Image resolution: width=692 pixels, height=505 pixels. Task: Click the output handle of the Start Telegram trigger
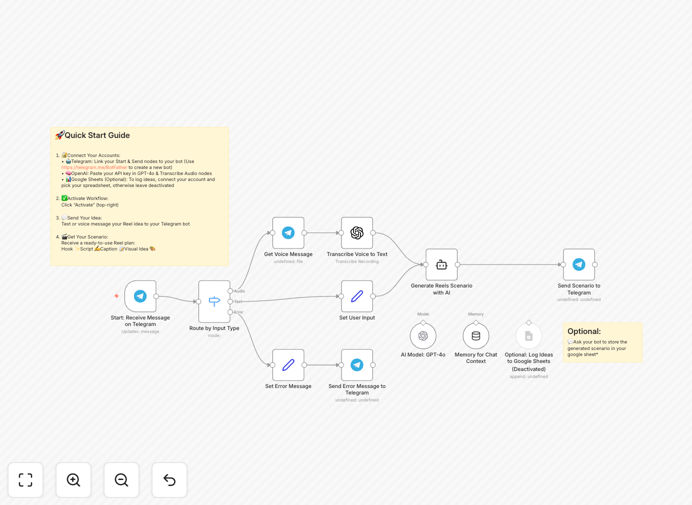coord(156,296)
